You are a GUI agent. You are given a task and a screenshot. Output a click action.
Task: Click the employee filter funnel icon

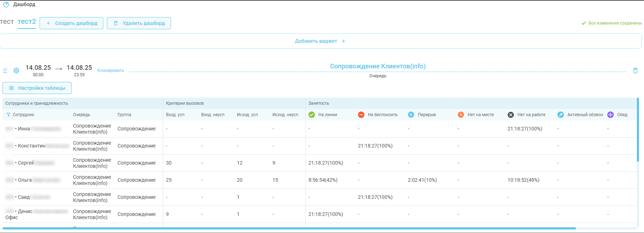[x=9, y=115]
